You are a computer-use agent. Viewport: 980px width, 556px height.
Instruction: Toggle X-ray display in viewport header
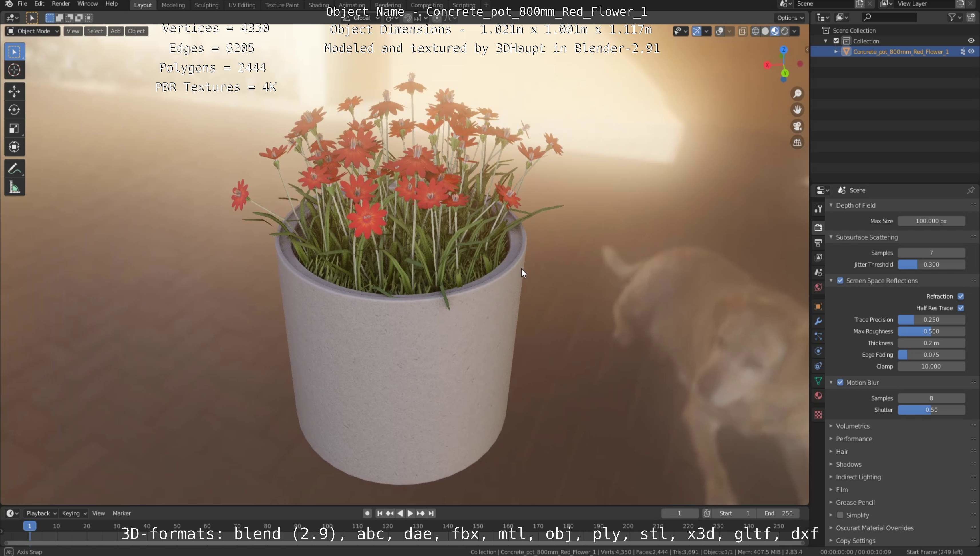(x=742, y=31)
